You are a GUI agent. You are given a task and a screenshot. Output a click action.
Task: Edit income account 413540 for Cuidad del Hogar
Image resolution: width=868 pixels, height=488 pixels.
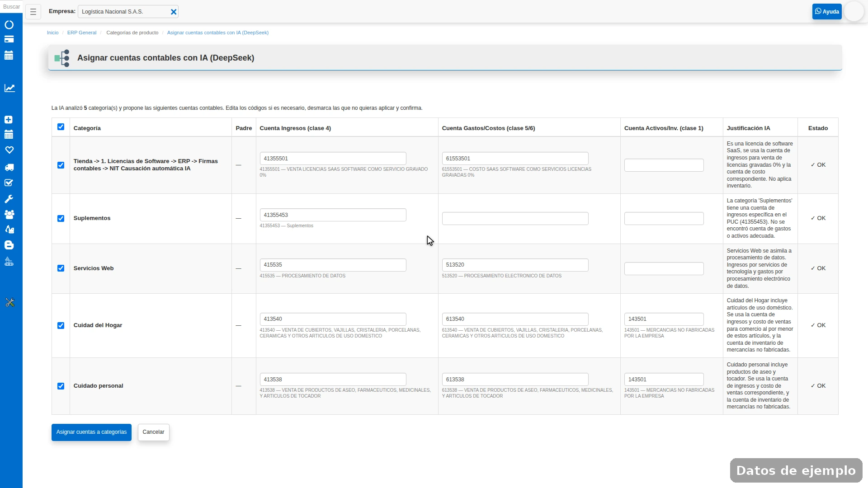(333, 319)
